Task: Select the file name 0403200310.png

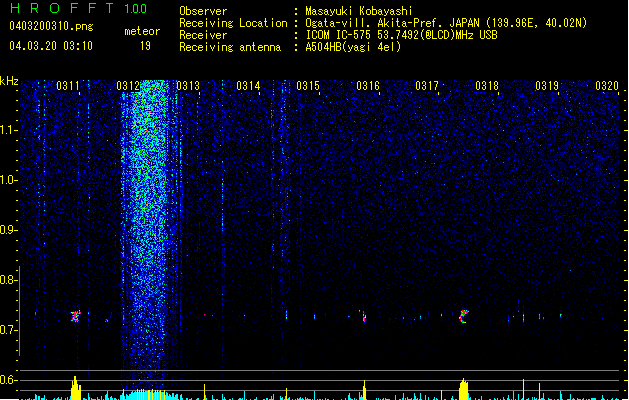Action: click(51, 26)
